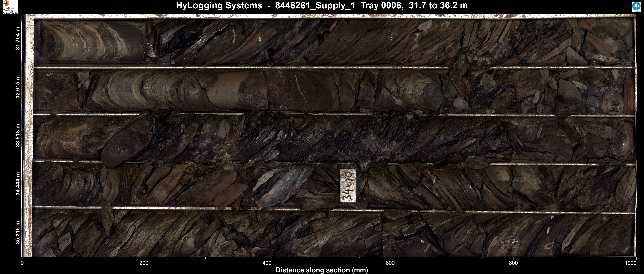Click the 200 tick on distance axis
Screen dimensions: 644x274
click(x=144, y=263)
